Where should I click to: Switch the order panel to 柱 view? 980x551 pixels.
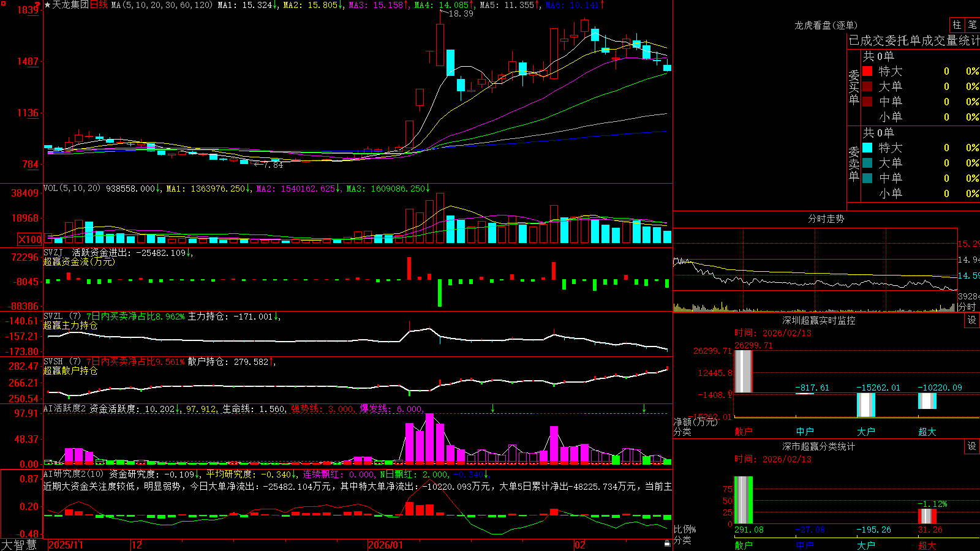[957, 24]
